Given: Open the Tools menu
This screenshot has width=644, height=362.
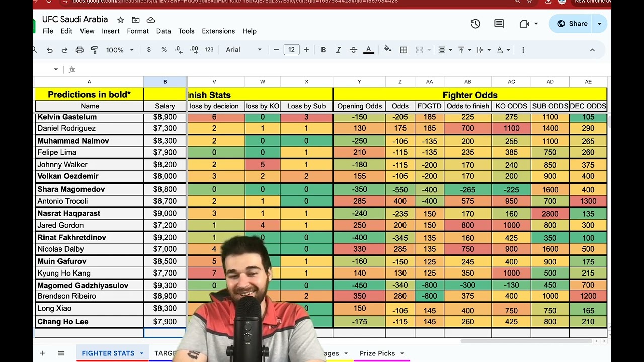Looking at the screenshot, I should (x=186, y=31).
